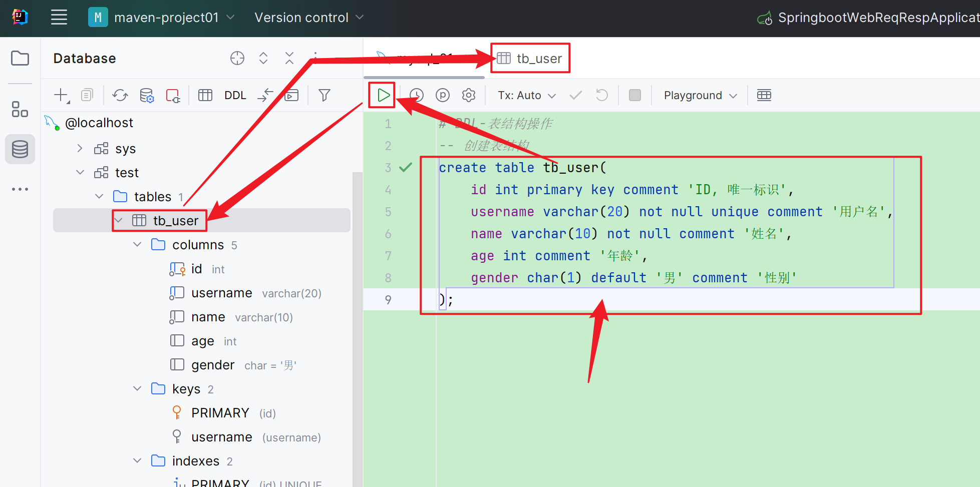980x487 pixels.
Task: Collapse the test schema node
Action: [80, 172]
